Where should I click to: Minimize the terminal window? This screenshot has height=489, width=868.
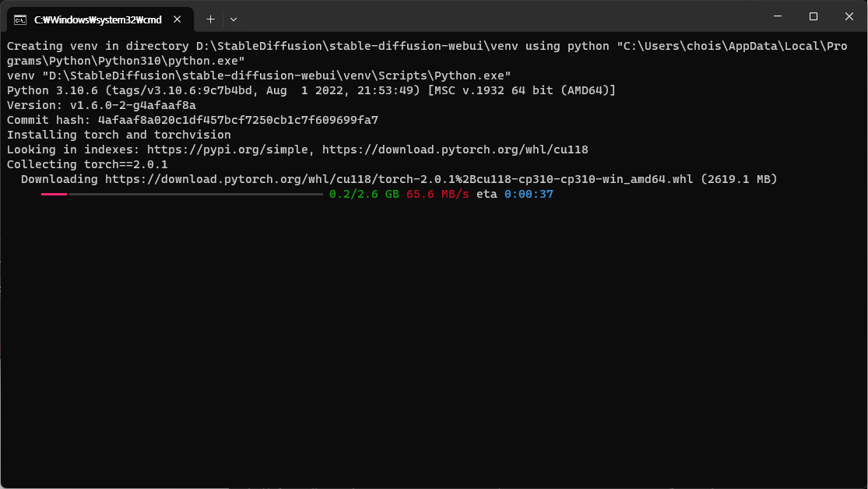(778, 16)
